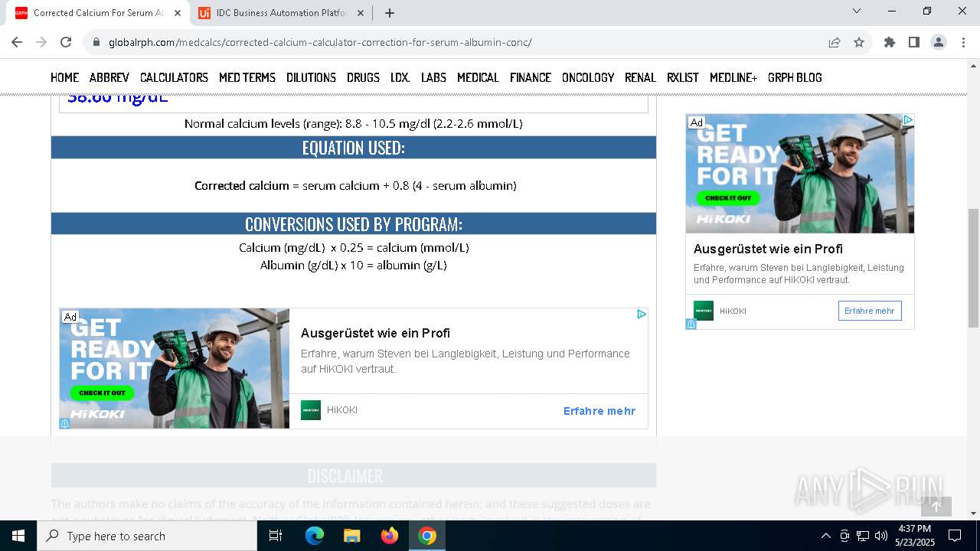Click the scrollbar down arrow
The width and height of the screenshot is (980, 551).
974,514
